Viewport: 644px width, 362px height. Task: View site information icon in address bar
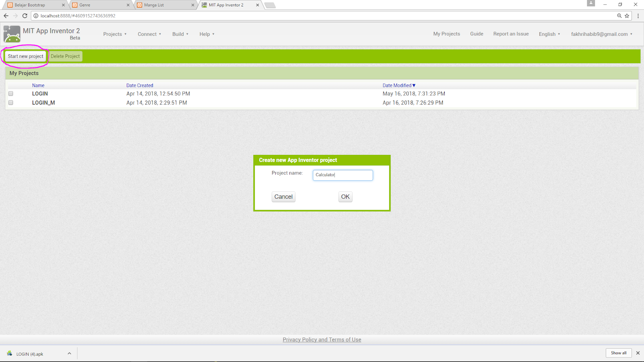coord(36,16)
